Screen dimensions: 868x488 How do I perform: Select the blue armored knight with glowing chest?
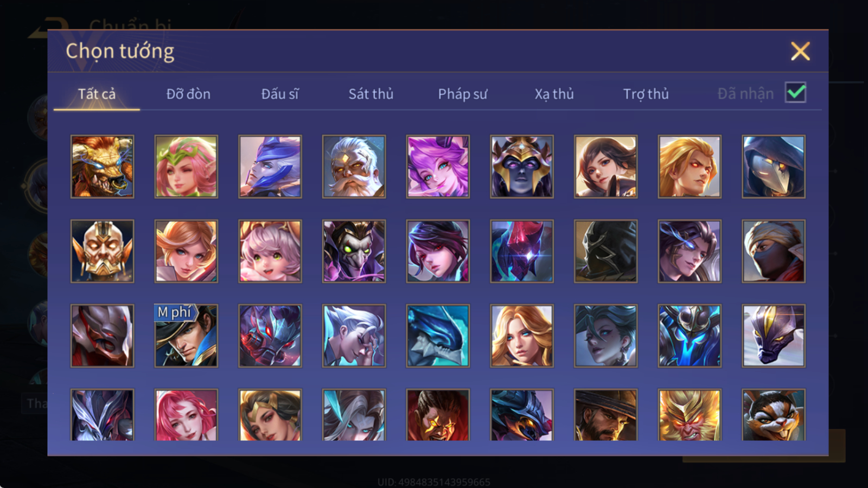tap(690, 336)
